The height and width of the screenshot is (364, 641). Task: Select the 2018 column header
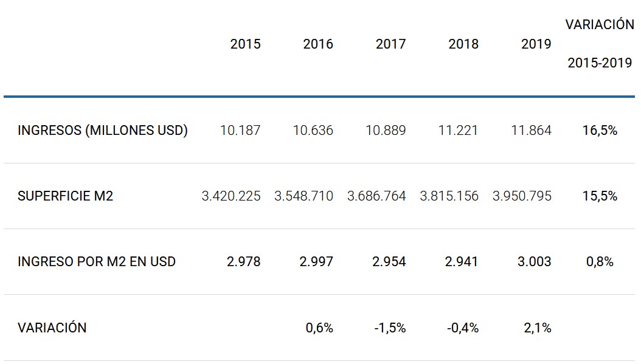click(463, 44)
